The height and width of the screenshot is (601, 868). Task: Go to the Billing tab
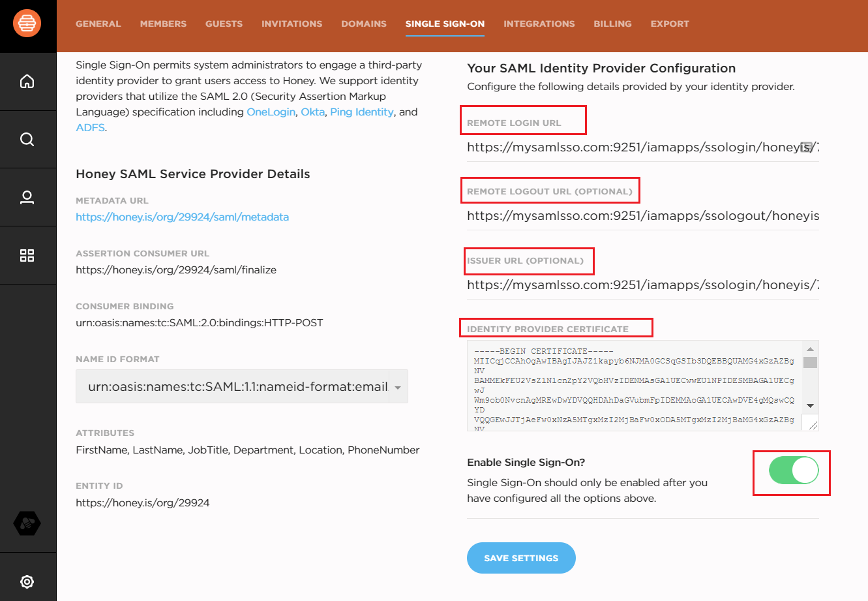(612, 23)
